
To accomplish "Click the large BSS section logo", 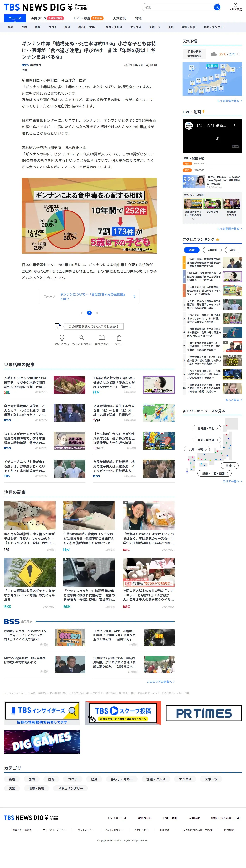I will coord(12,621).
